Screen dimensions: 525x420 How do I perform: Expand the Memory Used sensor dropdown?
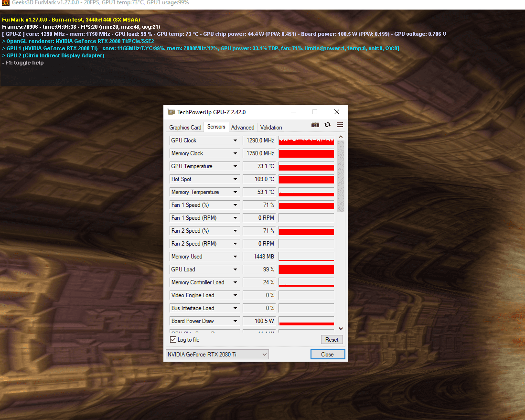236,257
